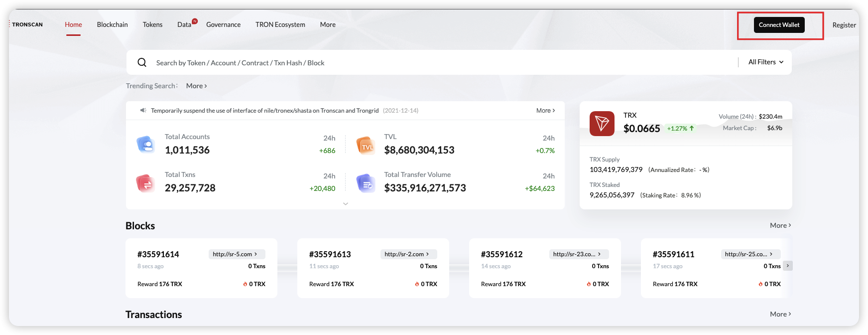Viewport: 868px width, 335px height.
Task: Click flame icon in block #35591614
Action: tap(245, 284)
